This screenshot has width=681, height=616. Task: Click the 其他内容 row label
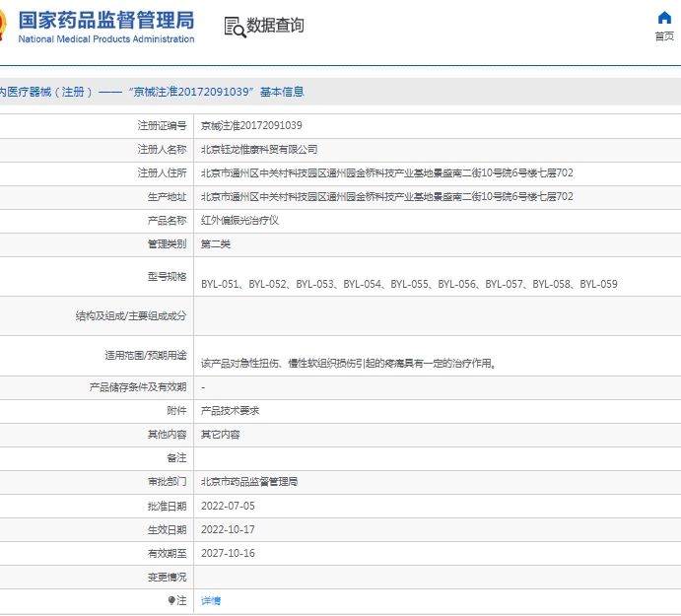tap(168, 435)
